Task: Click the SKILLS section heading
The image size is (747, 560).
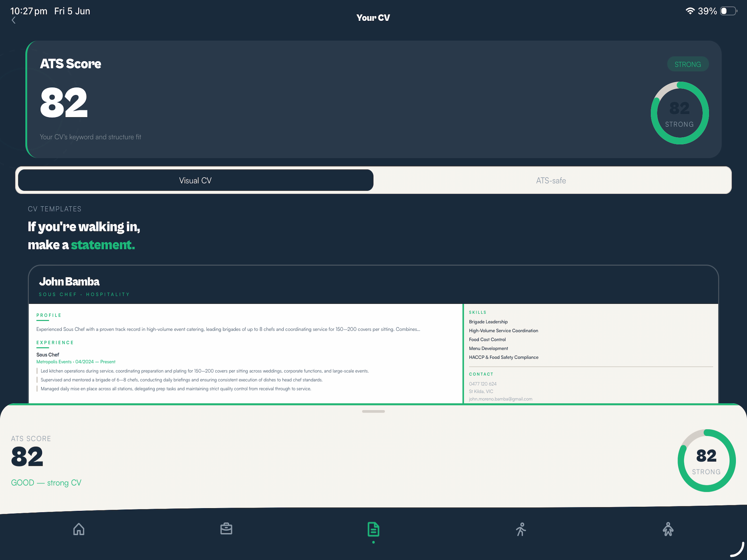Action: (477, 312)
